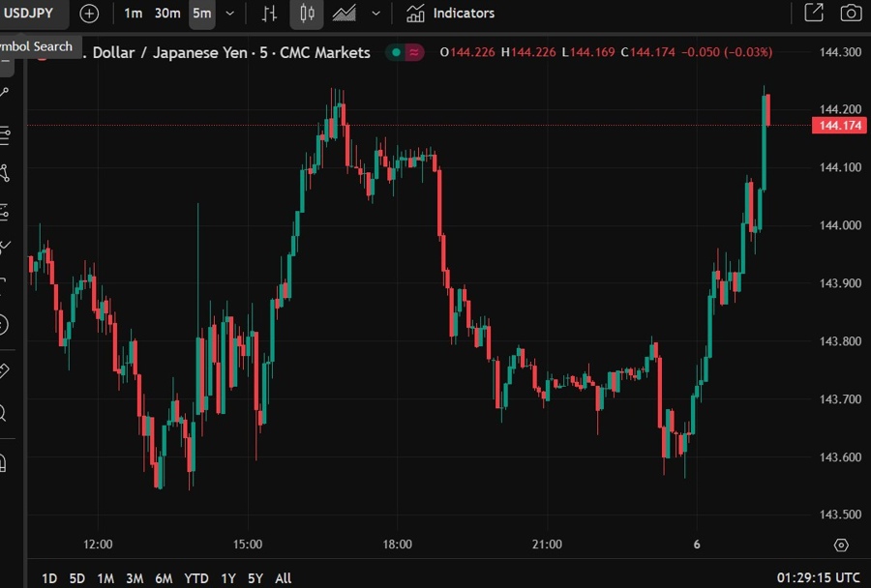Switch to the 1m timeframe
Image resolution: width=871 pixels, height=588 pixels.
[134, 14]
